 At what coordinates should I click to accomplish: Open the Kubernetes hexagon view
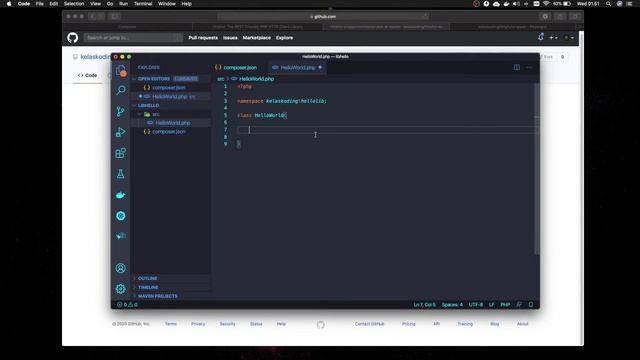[120, 216]
